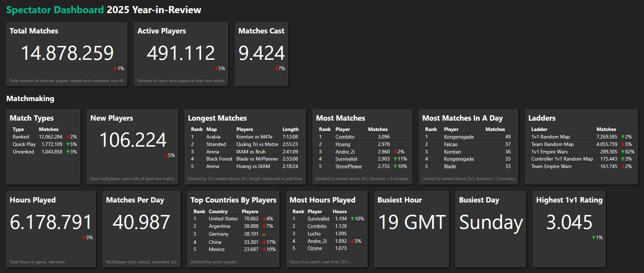Click the Team Empire Wars ladder row
This screenshot has width=644, height=273.
pos(582,166)
